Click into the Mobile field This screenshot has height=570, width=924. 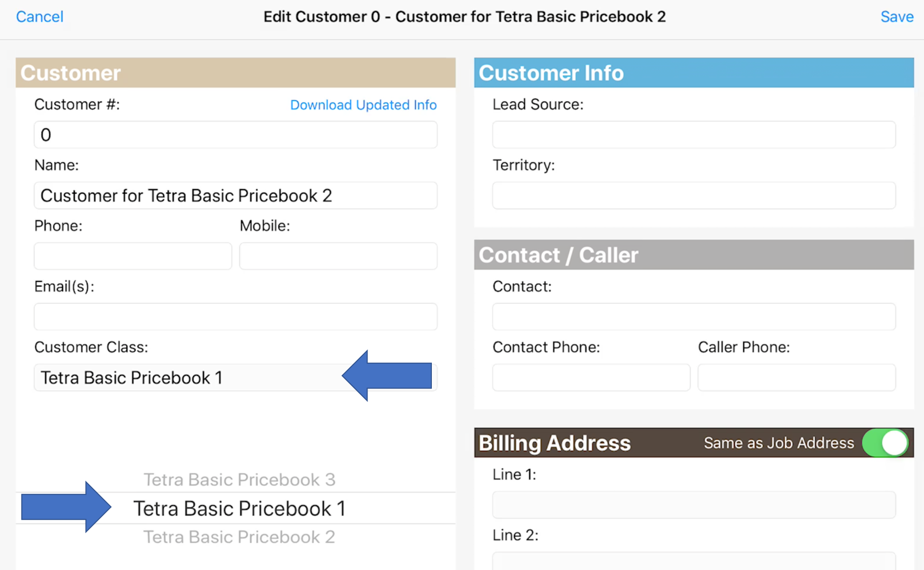pos(339,256)
